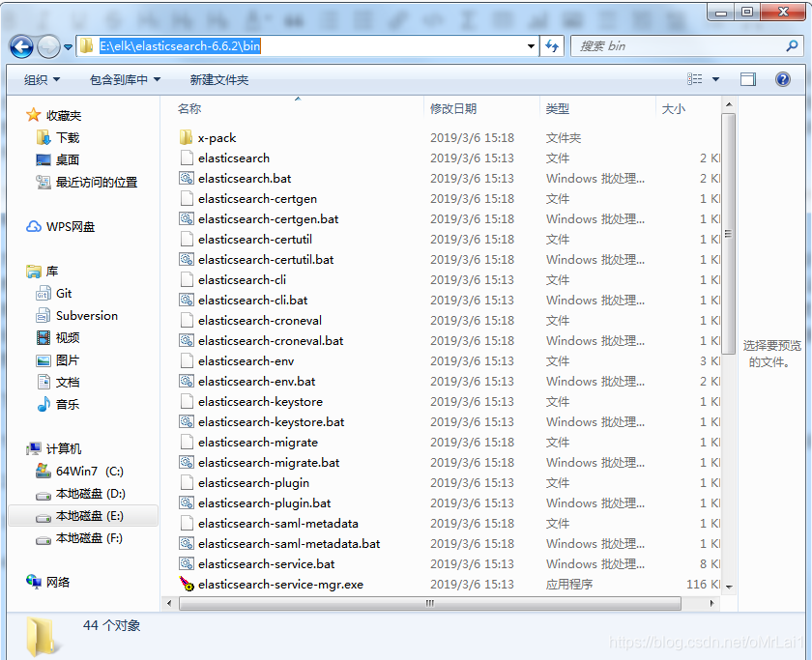Select the elasticsearch-certutil file icon
Viewport: 812px width, 660px height.
click(x=187, y=239)
